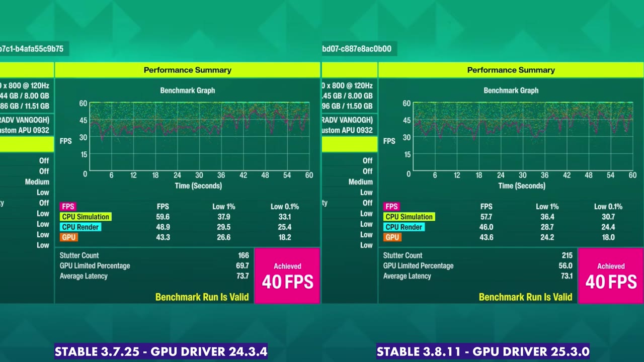Click the memory readout "86 GB / 11.51 GB"

(25, 106)
